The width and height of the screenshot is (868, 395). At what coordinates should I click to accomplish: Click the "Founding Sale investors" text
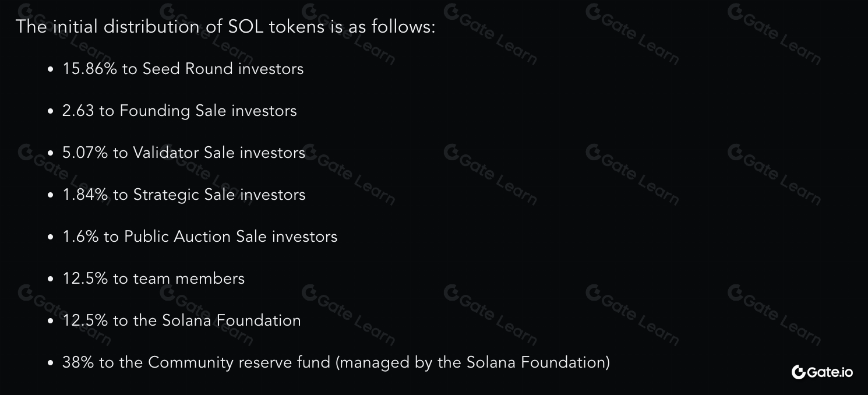(x=208, y=111)
